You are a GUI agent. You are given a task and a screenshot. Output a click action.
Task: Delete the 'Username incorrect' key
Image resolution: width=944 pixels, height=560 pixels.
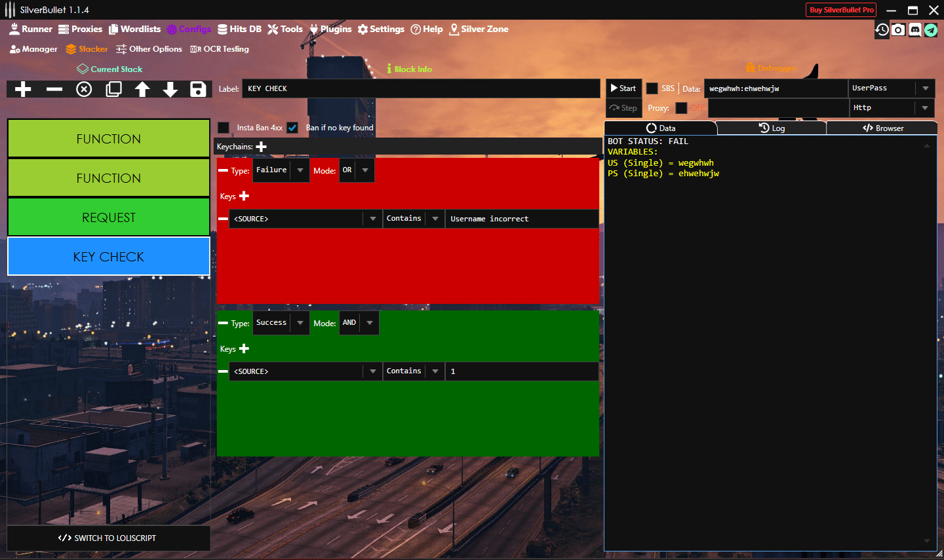[223, 219]
